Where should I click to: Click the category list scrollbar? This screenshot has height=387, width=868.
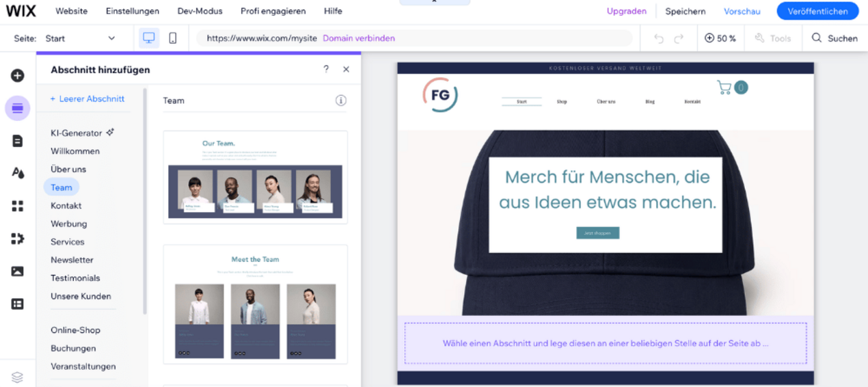coord(145,201)
